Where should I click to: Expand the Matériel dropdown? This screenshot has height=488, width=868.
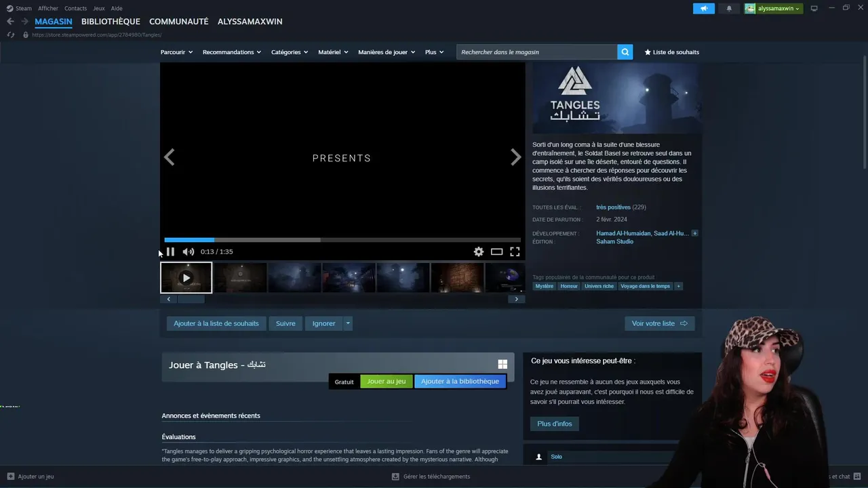333,52
